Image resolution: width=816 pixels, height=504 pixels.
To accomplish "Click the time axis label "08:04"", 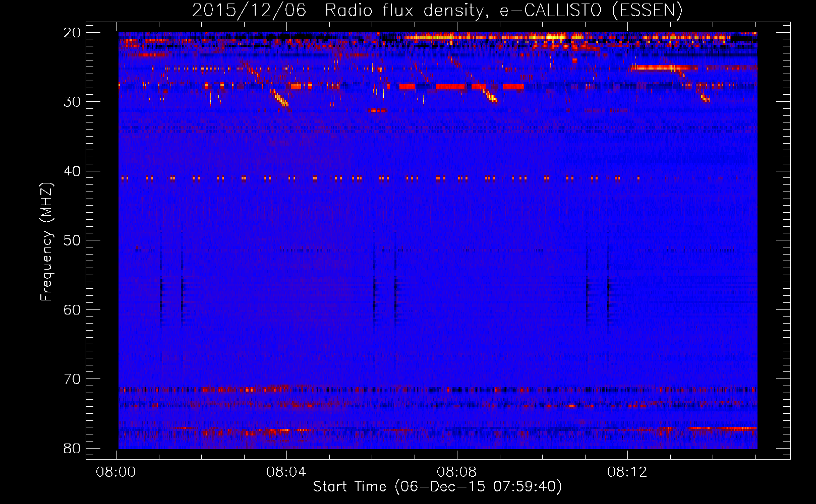I will pyautogui.click(x=286, y=472).
